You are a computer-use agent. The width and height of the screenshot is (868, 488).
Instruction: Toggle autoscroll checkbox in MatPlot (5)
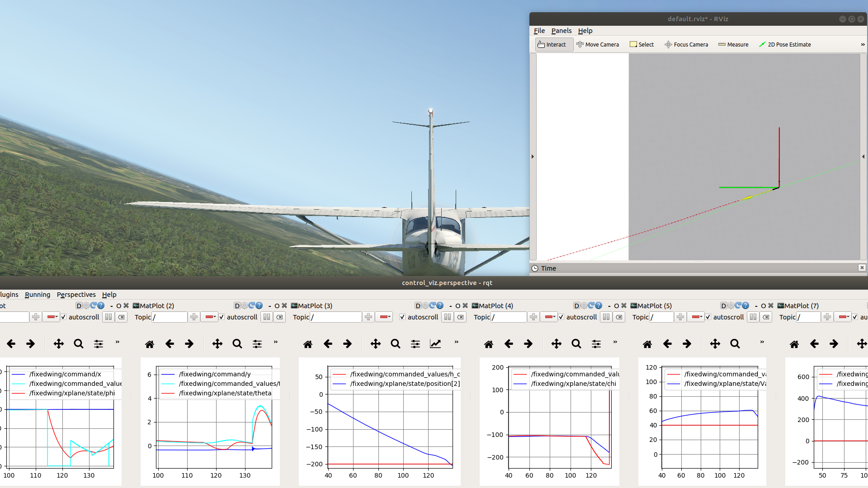coord(708,317)
